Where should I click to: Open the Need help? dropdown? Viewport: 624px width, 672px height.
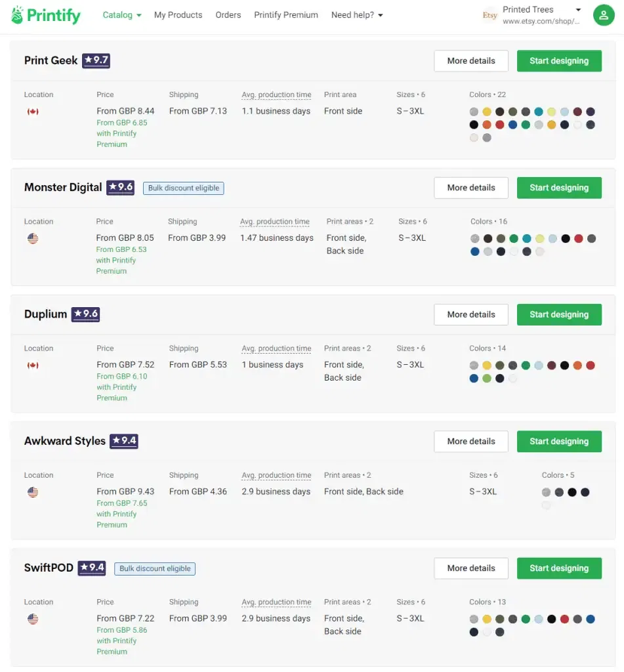[x=357, y=15]
